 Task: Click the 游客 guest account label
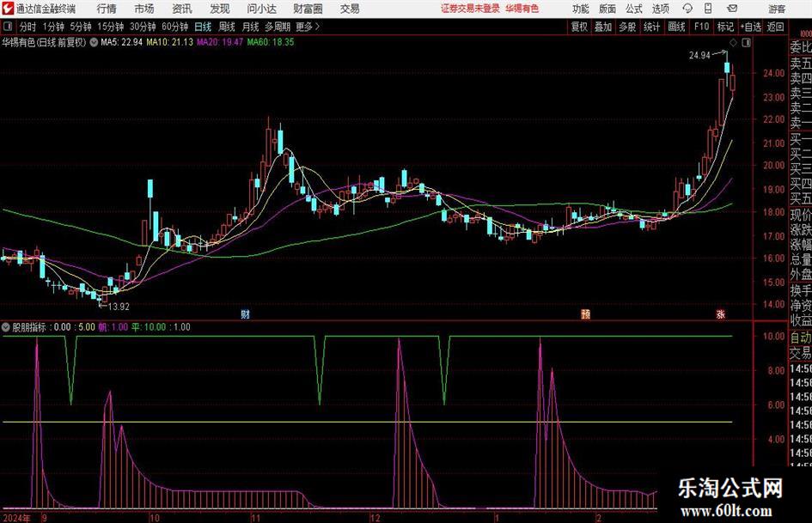click(777, 9)
